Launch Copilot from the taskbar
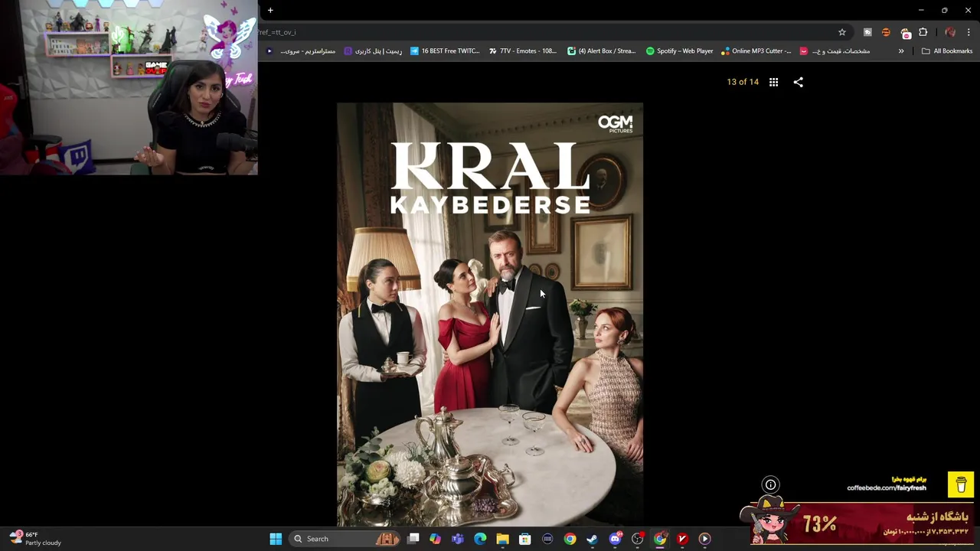This screenshot has width=980, height=551. (436, 539)
